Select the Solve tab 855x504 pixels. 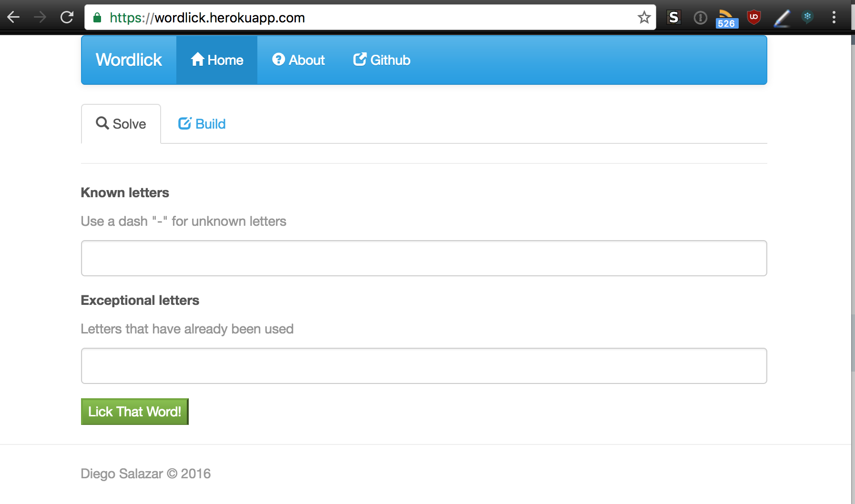tap(121, 124)
